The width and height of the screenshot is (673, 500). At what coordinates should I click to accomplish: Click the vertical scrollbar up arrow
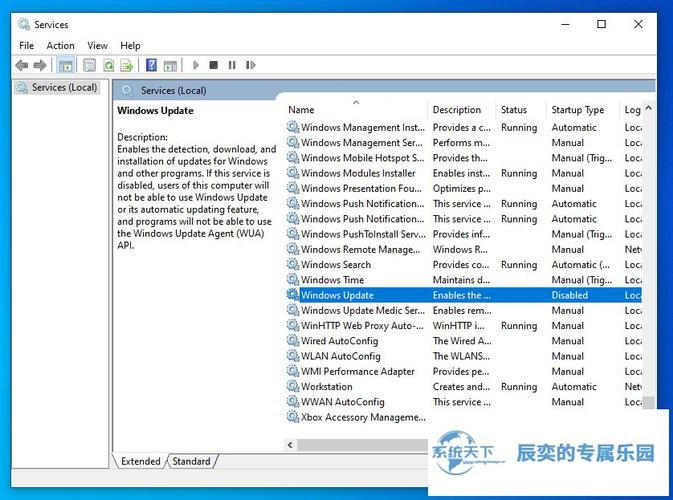649,108
